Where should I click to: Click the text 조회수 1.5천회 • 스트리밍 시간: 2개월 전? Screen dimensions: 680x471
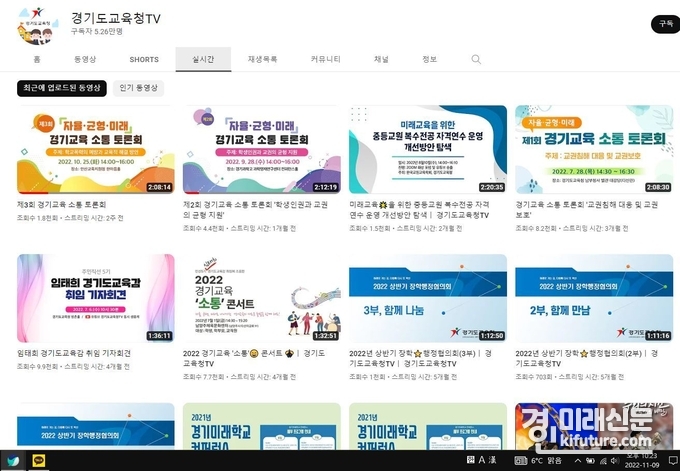coord(406,229)
